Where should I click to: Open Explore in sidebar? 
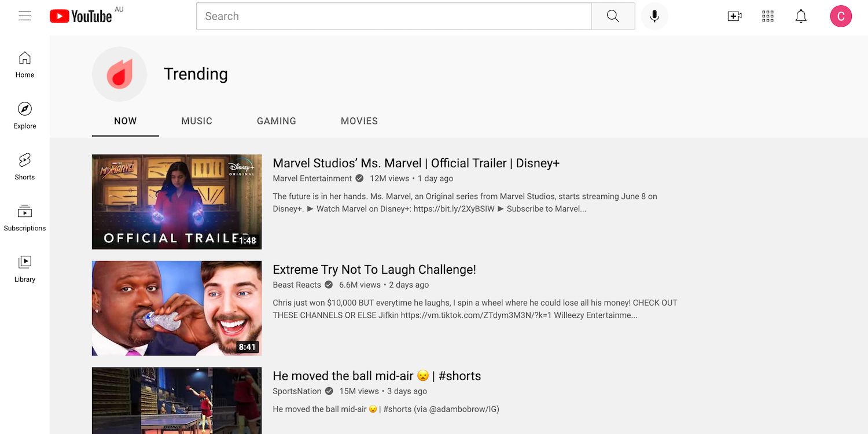[25, 115]
